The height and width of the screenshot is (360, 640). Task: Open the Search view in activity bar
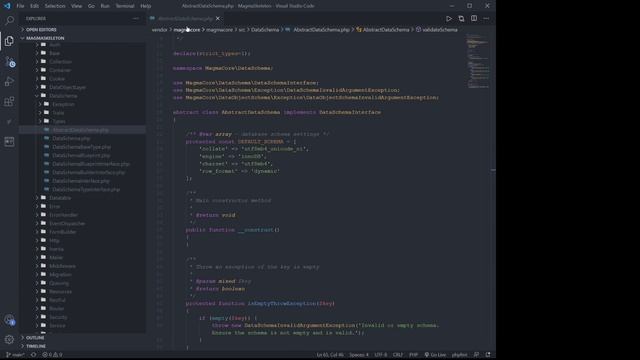[x=9, y=20]
